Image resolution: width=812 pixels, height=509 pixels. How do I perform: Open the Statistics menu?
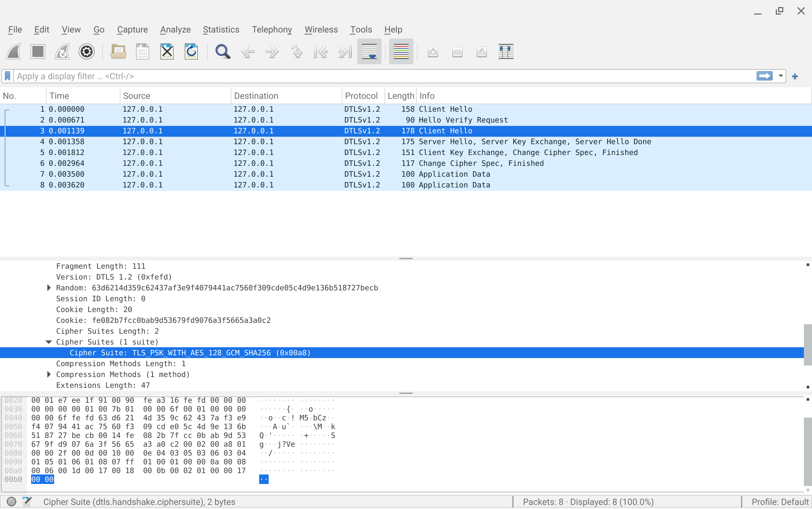coord(221,30)
